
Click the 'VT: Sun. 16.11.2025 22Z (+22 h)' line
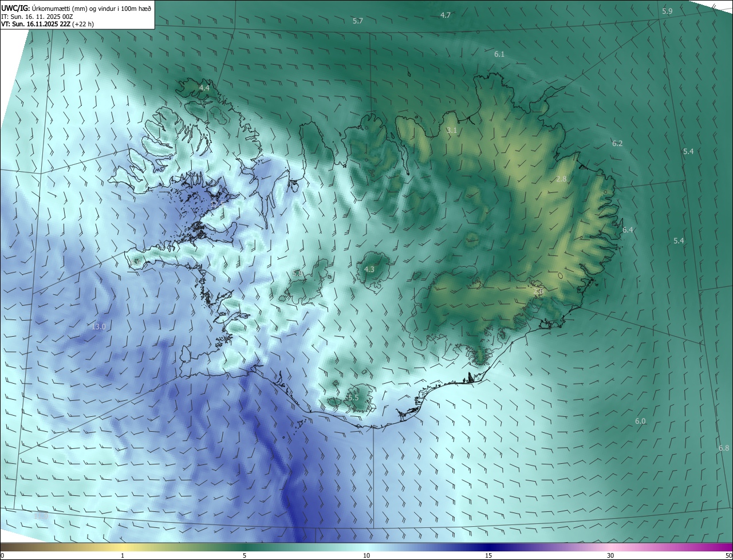click(48, 24)
